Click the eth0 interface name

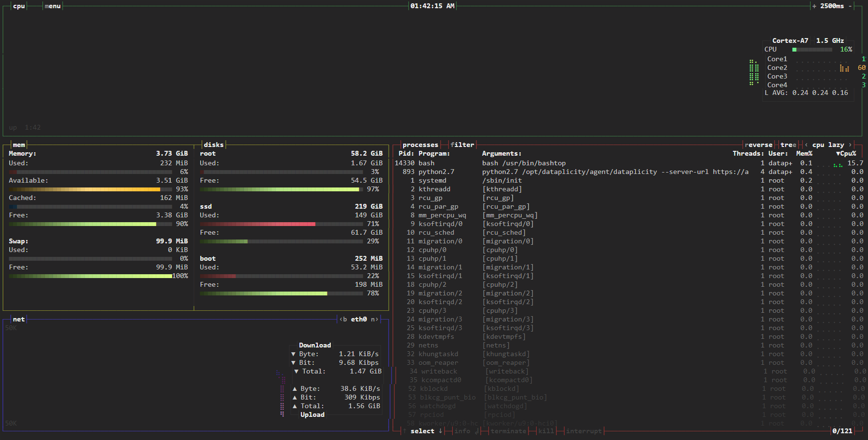point(359,320)
